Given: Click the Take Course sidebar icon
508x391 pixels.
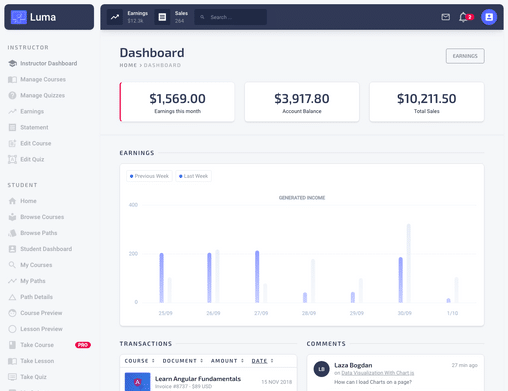Looking at the screenshot, I should pyautogui.click(x=12, y=345).
